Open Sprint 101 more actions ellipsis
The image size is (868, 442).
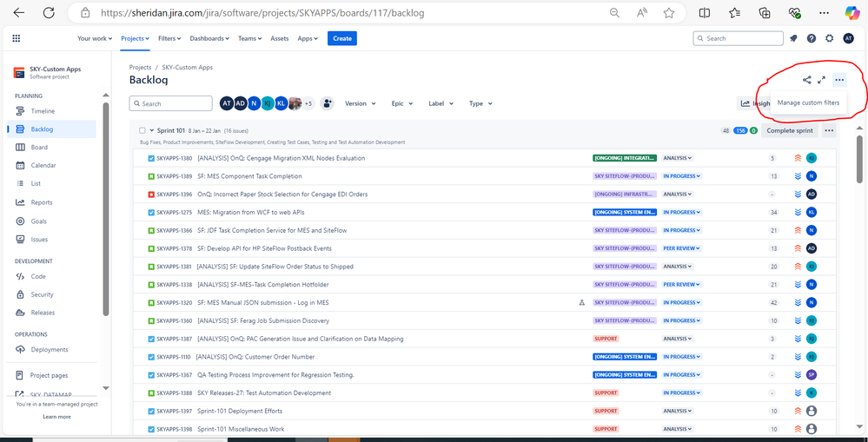[829, 130]
